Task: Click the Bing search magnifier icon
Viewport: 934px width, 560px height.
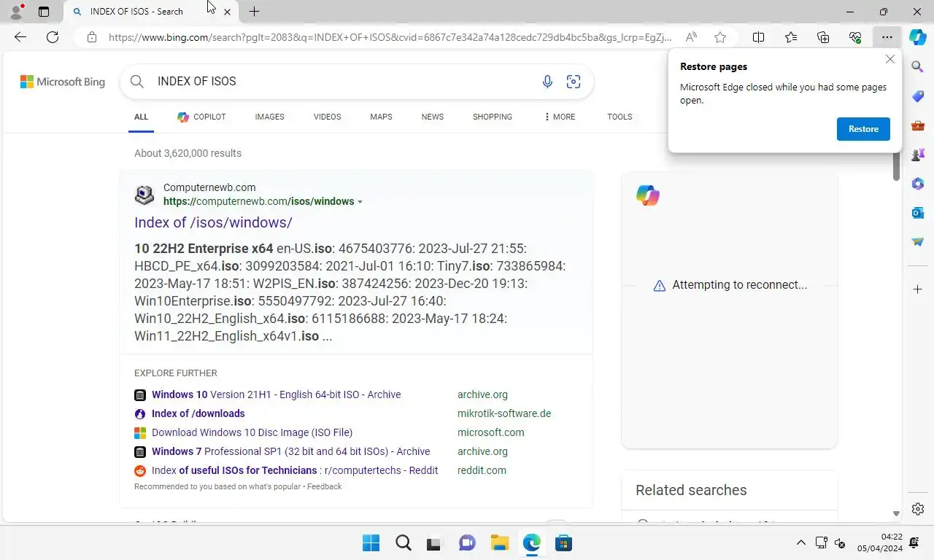Action: [x=137, y=82]
